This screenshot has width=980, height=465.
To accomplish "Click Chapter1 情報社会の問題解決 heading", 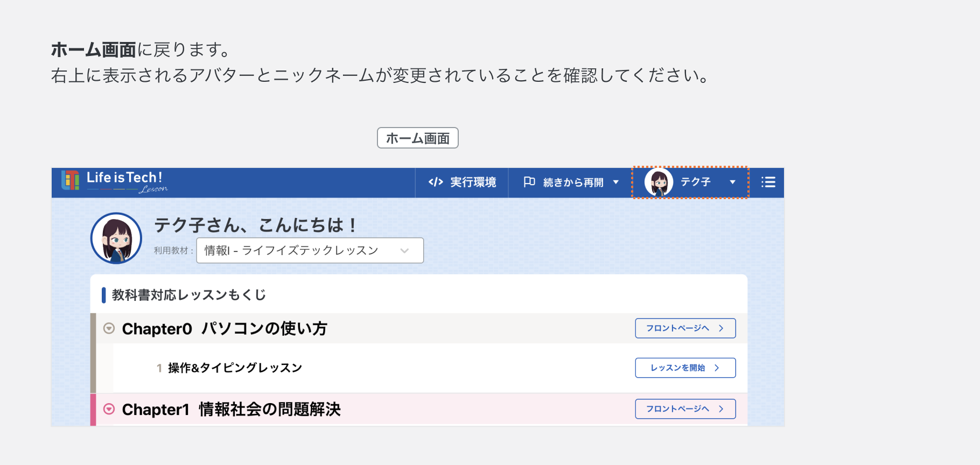I will (232, 410).
